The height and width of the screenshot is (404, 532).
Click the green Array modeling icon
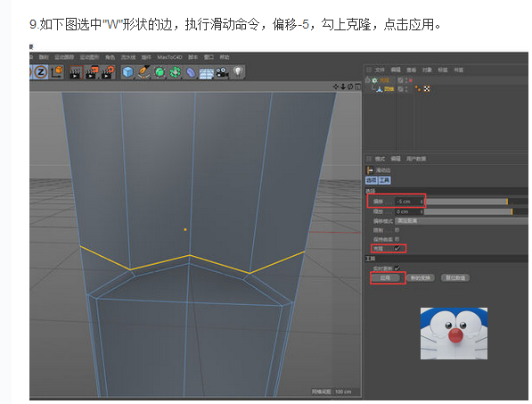175,72
